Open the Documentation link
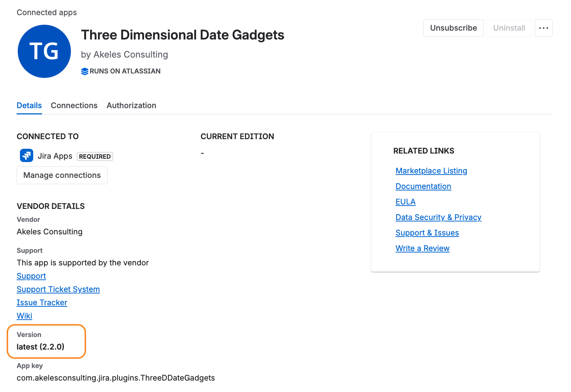The width and height of the screenshot is (571, 392). click(423, 186)
